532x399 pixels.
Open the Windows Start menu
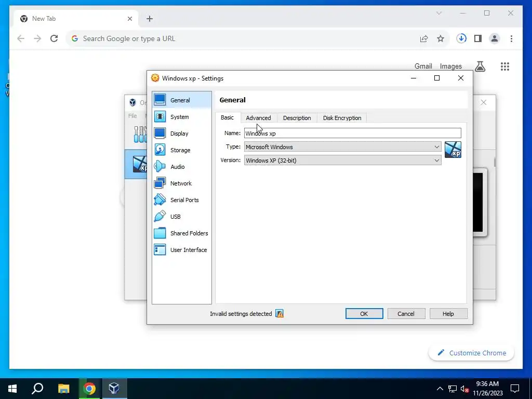[12, 388]
